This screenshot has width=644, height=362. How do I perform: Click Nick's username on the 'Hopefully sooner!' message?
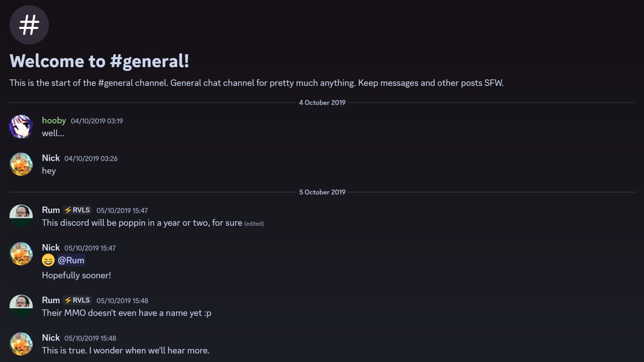click(51, 247)
